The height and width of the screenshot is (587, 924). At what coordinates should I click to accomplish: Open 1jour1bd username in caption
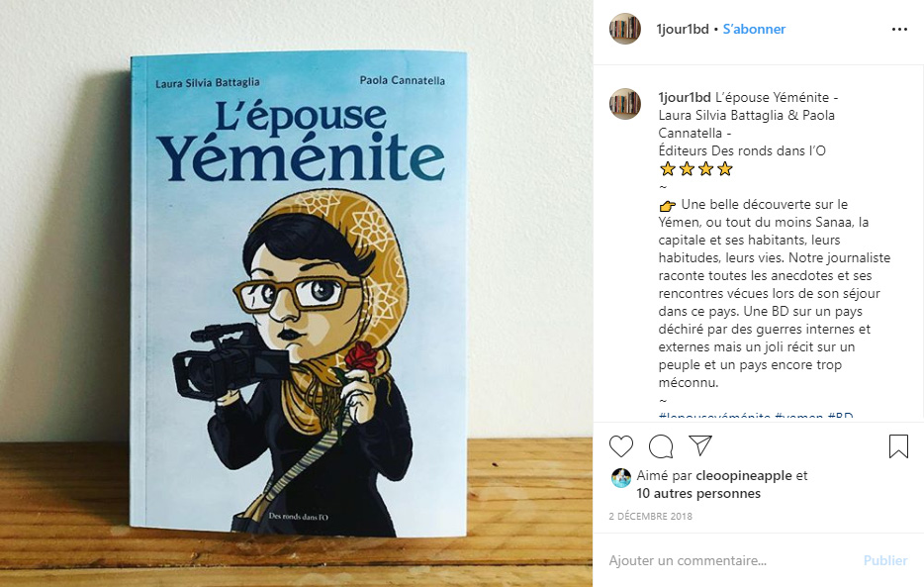(685, 97)
